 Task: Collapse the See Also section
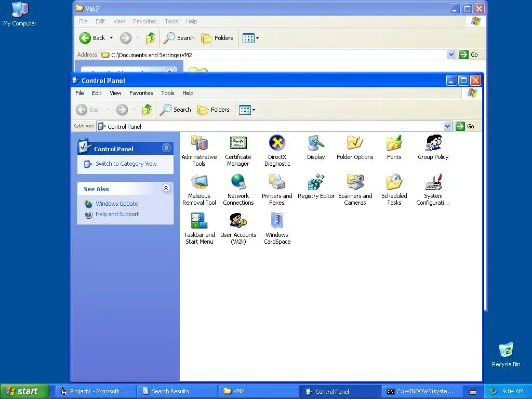point(166,188)
